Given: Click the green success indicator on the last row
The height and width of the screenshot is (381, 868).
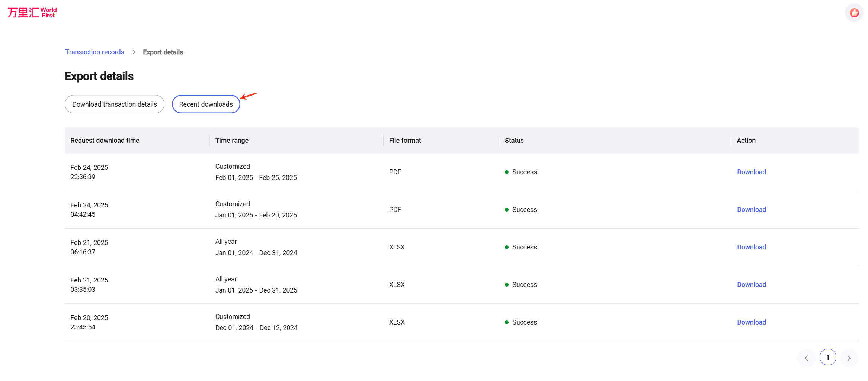Looking at the screenshot, I should [x=506, y=322].
